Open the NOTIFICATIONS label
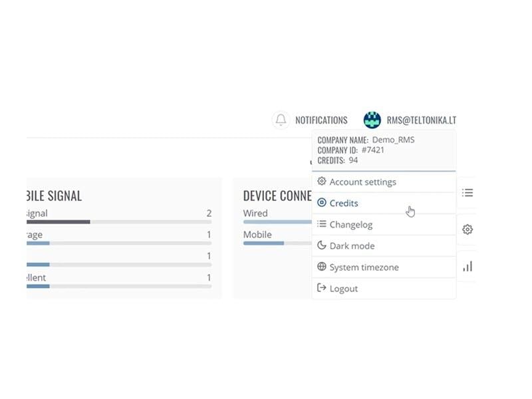The width and height of the screenshot is (532, 399). pyautogui.click(x=321, y=120)
